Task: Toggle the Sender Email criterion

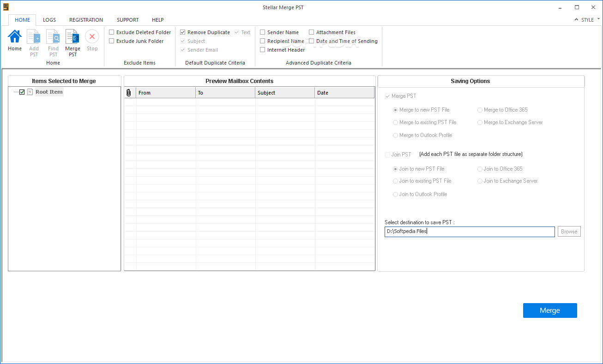Action: (183, 50)
